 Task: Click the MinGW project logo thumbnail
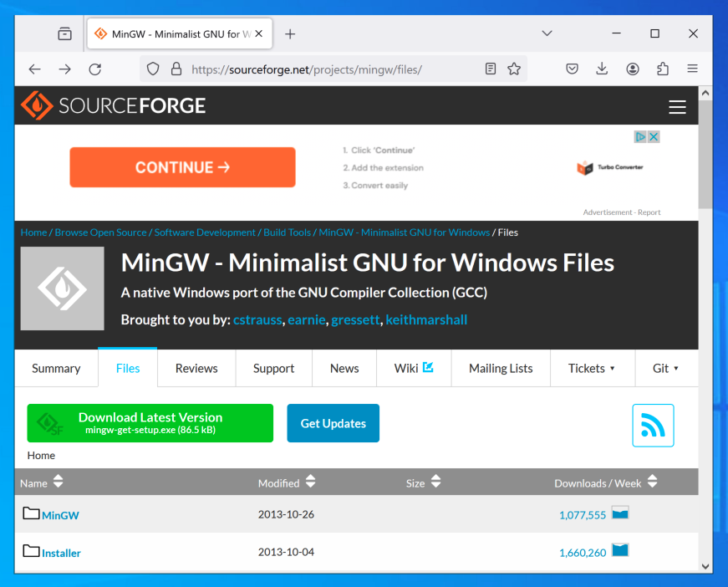pos(62,288)
